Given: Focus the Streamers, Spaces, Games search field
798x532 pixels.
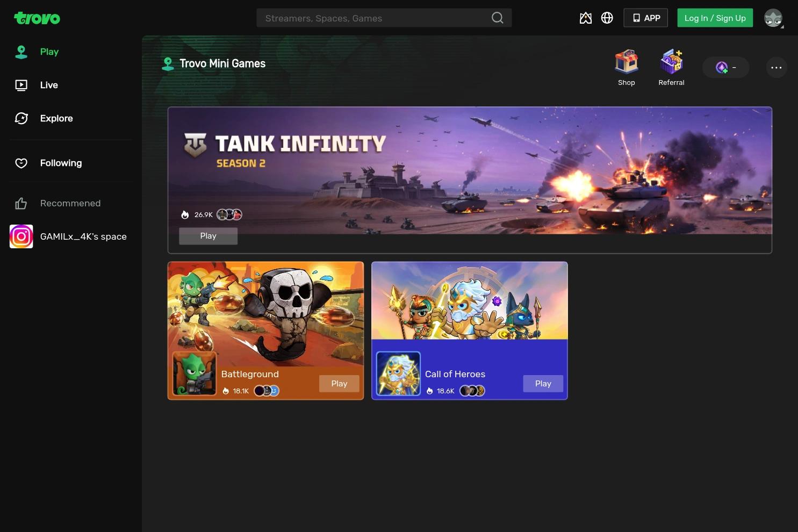Looking at the screenshot, I should [x=384, y=18].
